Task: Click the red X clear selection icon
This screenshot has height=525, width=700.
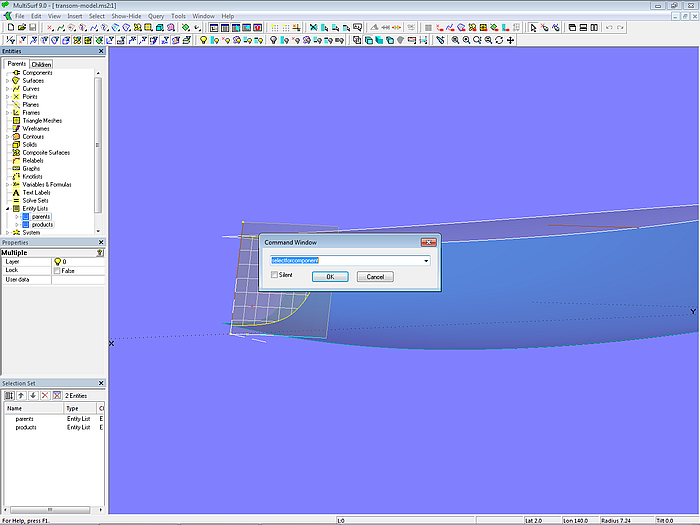Action: click(x=44, y=396)
